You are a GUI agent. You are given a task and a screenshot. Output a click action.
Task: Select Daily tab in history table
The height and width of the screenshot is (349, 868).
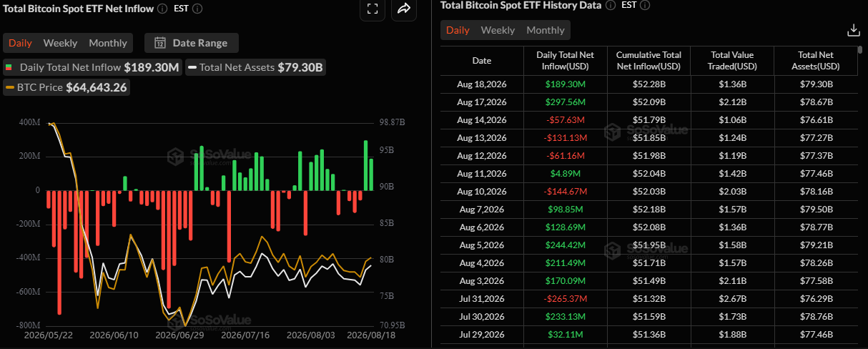click(x=458, y=30)
